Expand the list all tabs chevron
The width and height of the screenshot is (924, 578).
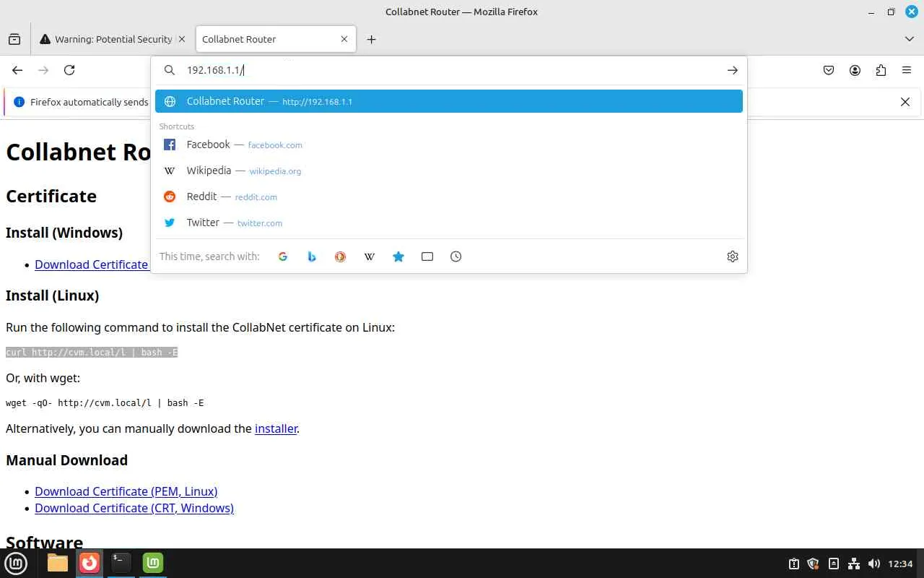pyautogui.click(x=909, y=39)
